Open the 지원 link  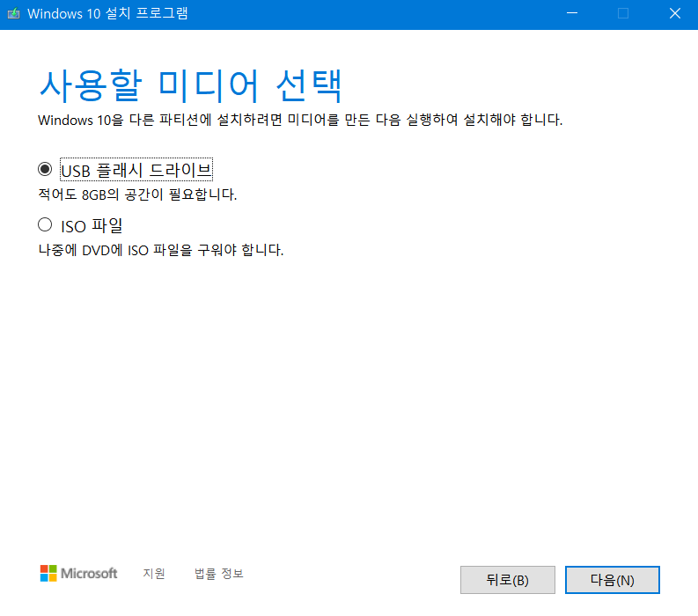[153, 573]
